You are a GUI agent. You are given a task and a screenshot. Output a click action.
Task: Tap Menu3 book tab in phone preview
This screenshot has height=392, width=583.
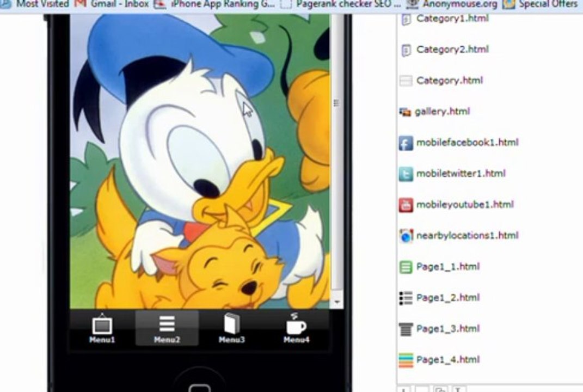click(231, 328)
